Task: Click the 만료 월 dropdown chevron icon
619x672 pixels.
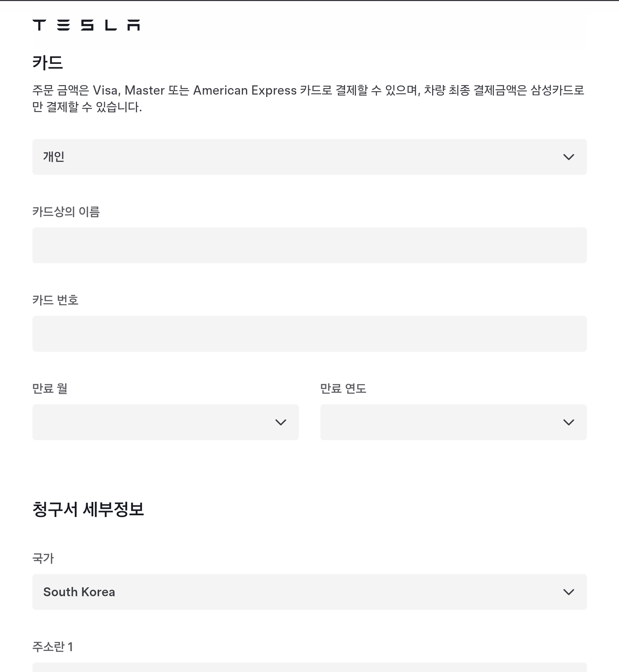Action: pyautogui.click(x=281, y=422)
